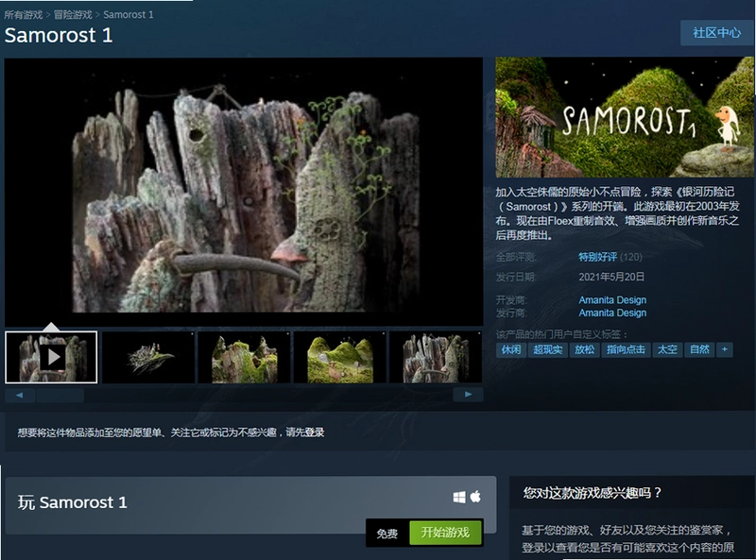Open the 社区中心 community hub
The width and height of the screenshot is (756, 560).
(716, 33)
